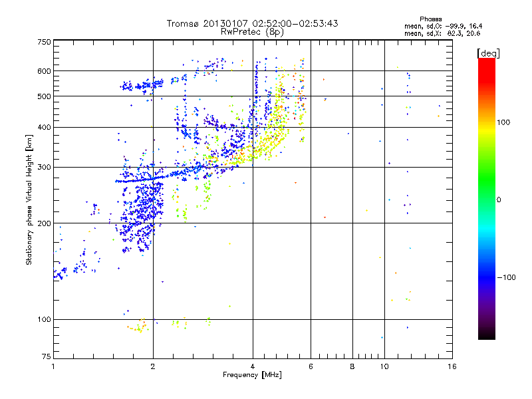532x399 pixels.
Task: Click the x-axis '1' tick label
Action: pyautogui.click(x=54, y=366)
